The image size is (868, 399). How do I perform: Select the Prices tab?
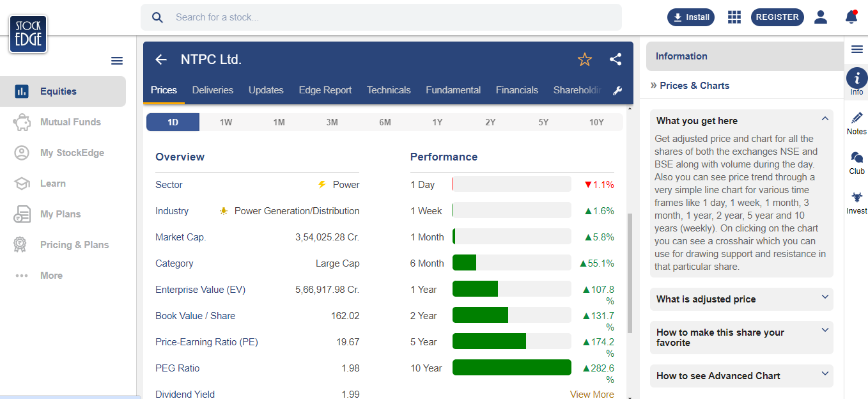click(164, 90)
